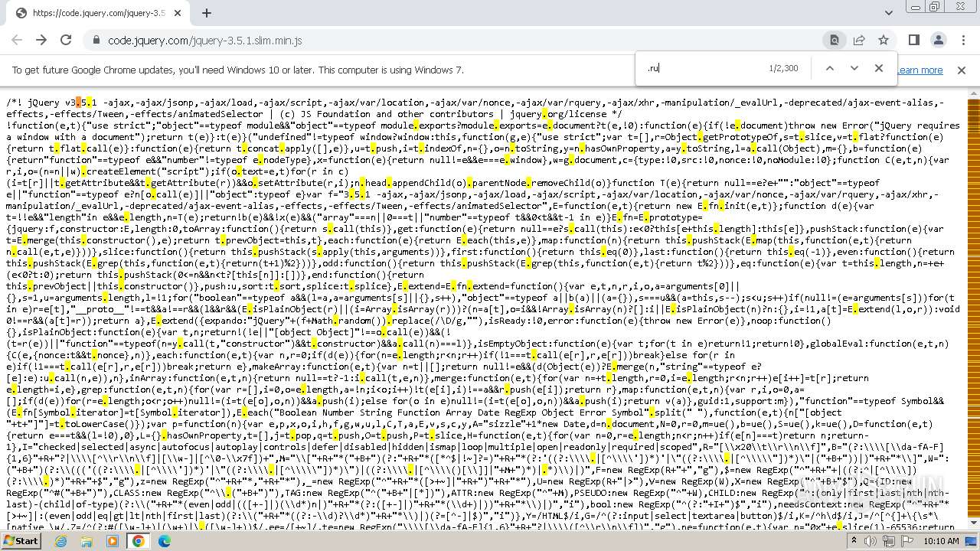Open the media player taskbar icon
The image size is (980, 551).
coord(113,541)
